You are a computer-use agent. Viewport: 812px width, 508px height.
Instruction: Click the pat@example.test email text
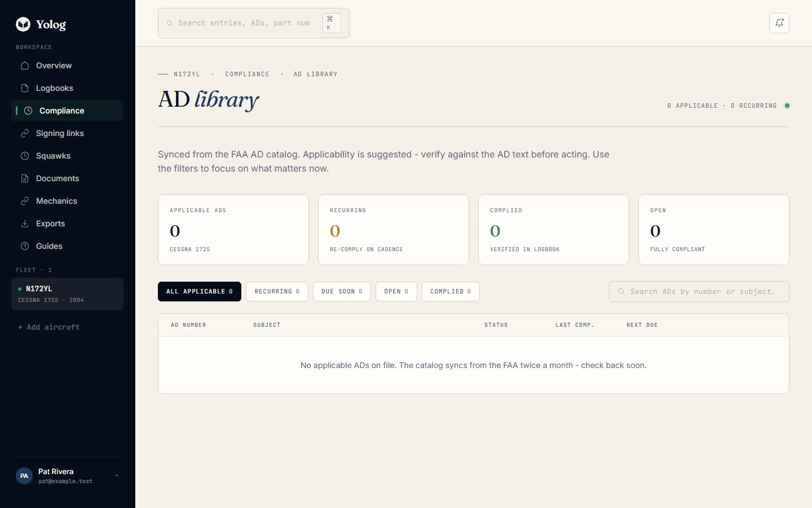(x=65, y=481)
